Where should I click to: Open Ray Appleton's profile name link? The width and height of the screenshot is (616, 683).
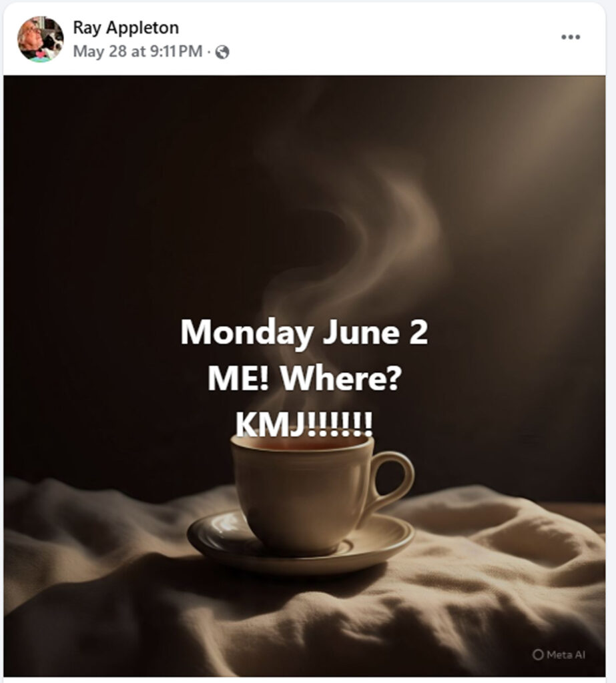click(x=126, y=28)
